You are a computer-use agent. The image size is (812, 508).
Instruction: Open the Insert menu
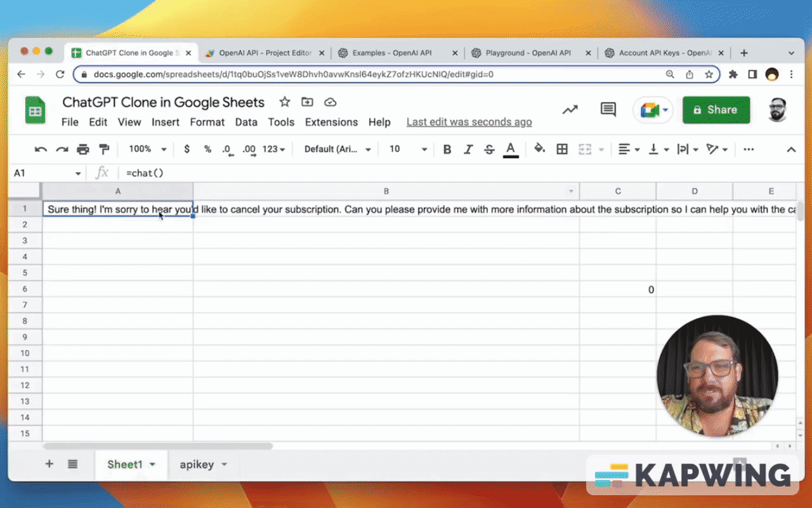click(x=166, y=122)
